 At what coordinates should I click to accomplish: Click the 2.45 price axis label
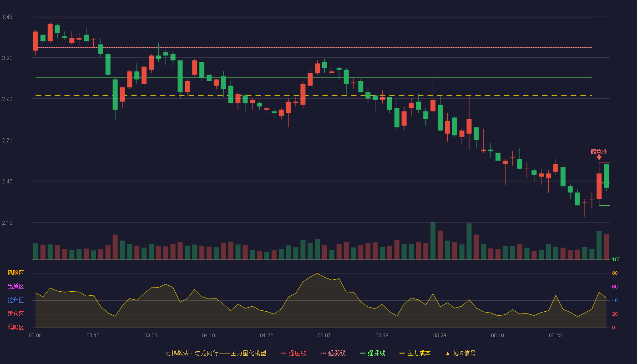7,182
